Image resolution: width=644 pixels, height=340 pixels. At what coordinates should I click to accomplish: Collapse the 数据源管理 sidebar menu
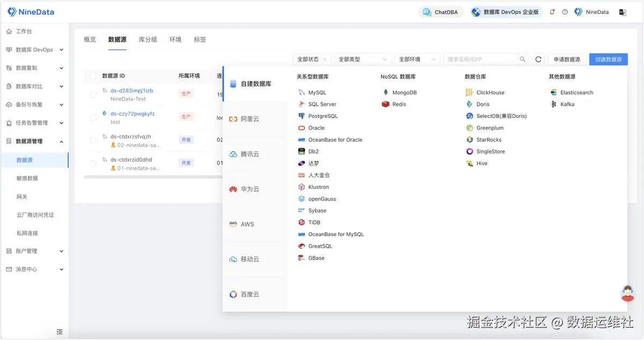point(34,141)
